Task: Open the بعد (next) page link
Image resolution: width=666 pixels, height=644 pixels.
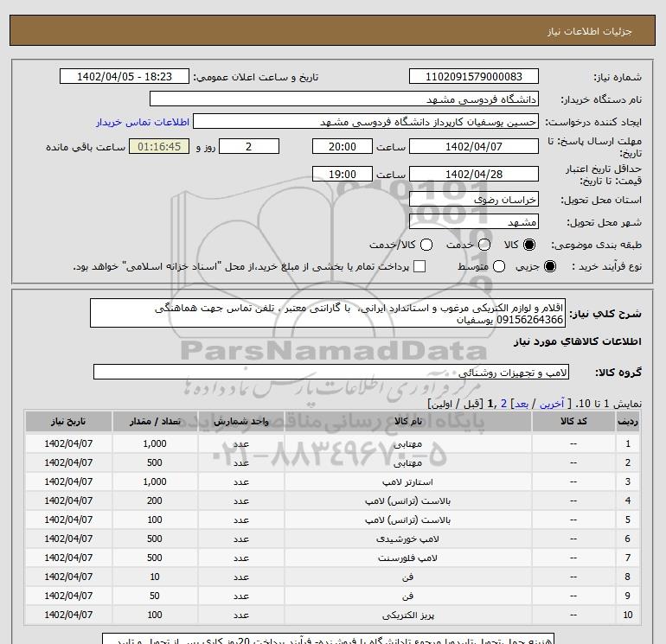Action: (522, 404)
